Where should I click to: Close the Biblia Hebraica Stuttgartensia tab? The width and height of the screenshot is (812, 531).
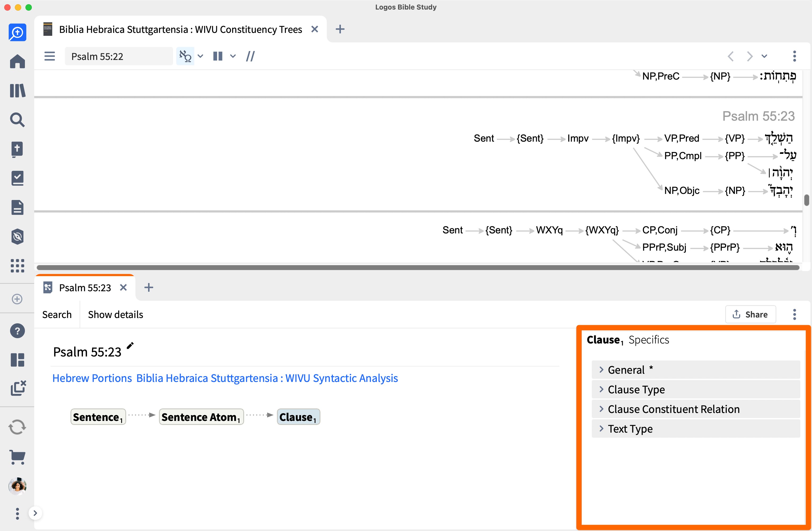[315, 29]
